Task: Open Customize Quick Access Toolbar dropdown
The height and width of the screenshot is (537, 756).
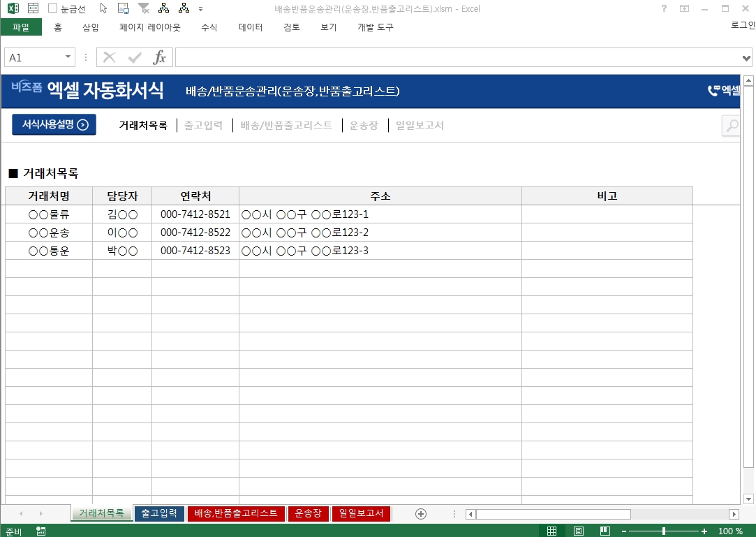Action: (201, 9)
